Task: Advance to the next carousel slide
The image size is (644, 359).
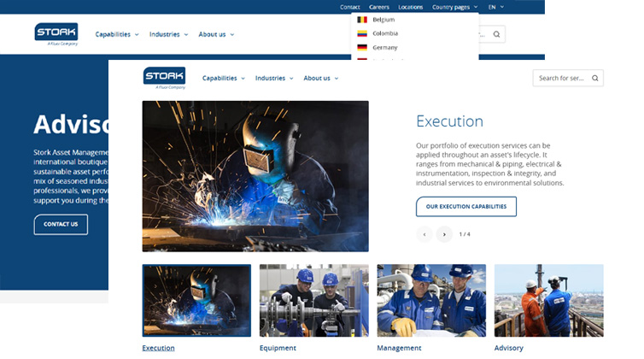Action: [x=444, y=234]
